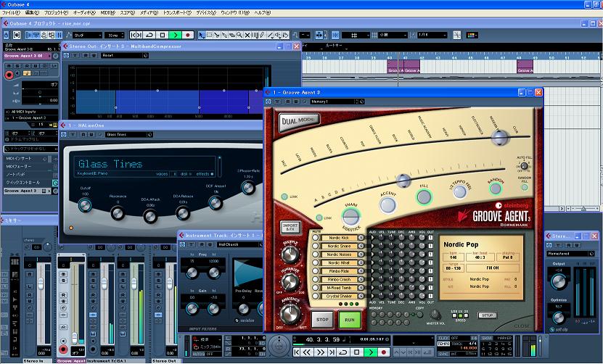Click Record in the project toolbar
Screen dimensions: 603x364
[188, 35]
